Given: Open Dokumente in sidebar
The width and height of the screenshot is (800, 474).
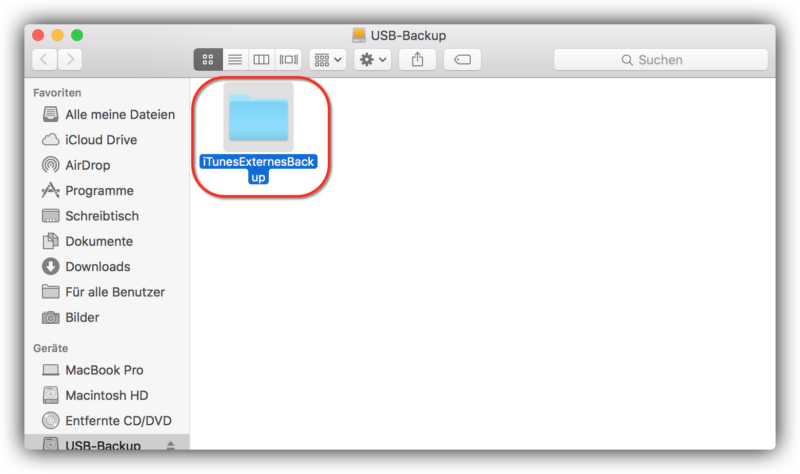Looking at the screenshot, I should (108, 241).
